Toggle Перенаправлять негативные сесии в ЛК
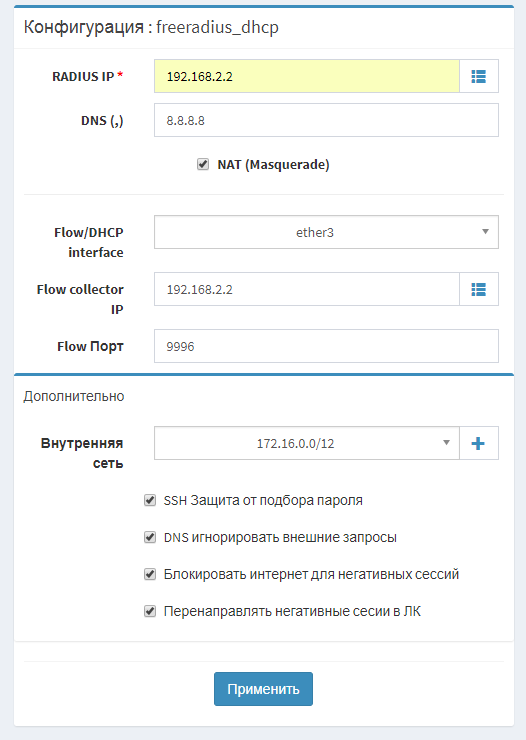The width and height of the screenshot is (526, 740). [150, 611]
